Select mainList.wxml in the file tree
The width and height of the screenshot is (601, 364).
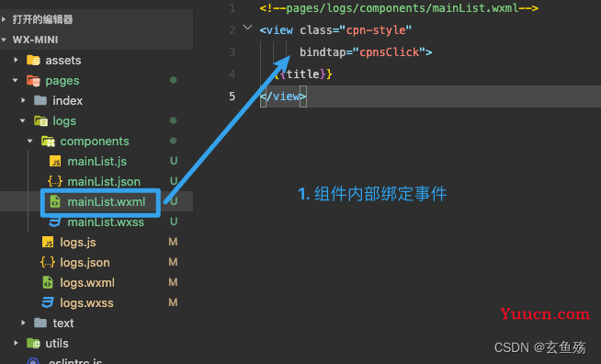pyautogui.click(x=107, y=201)
